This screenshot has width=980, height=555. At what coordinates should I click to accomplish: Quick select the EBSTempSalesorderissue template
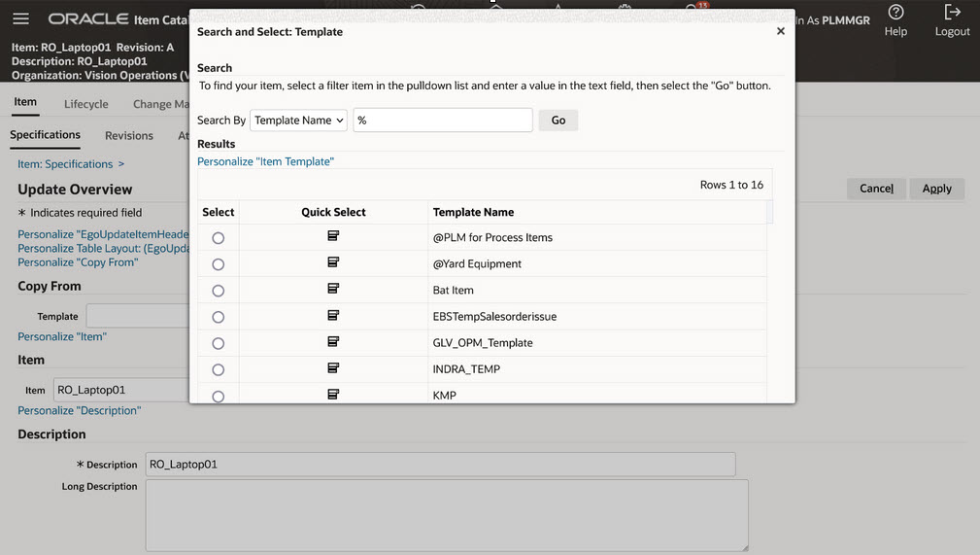[x=333, y=315]
